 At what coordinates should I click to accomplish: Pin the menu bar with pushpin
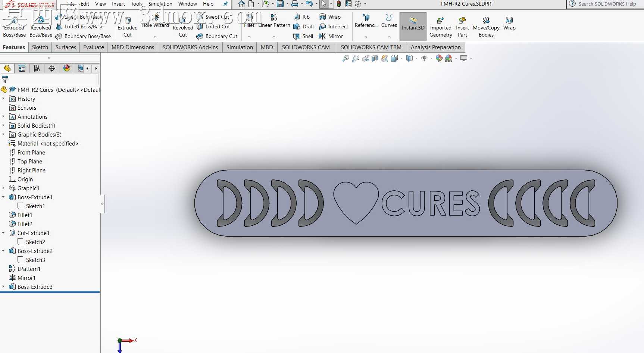coord(225,4)
